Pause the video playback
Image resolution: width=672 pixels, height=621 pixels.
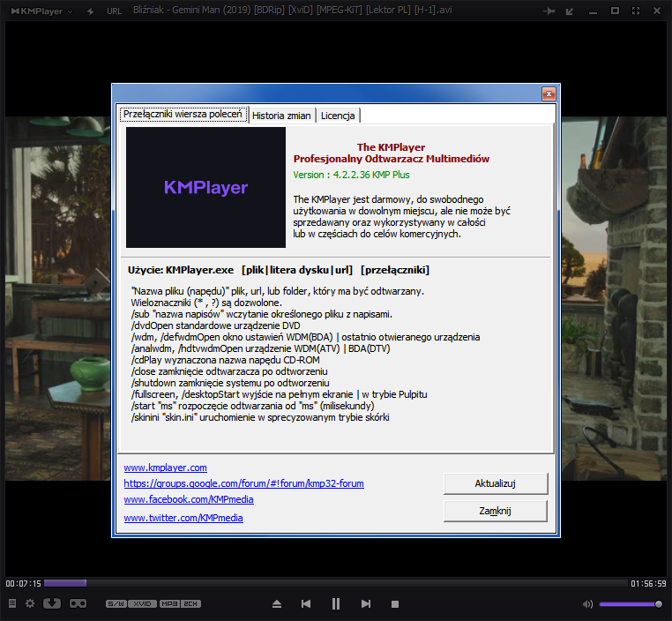[x=336, y=604]
